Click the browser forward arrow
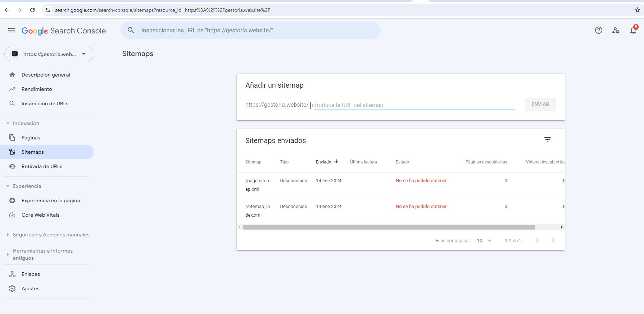 (x=19, y=10)
